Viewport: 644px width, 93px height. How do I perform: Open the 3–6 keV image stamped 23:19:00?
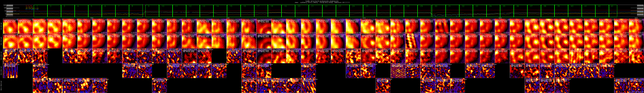487,26
